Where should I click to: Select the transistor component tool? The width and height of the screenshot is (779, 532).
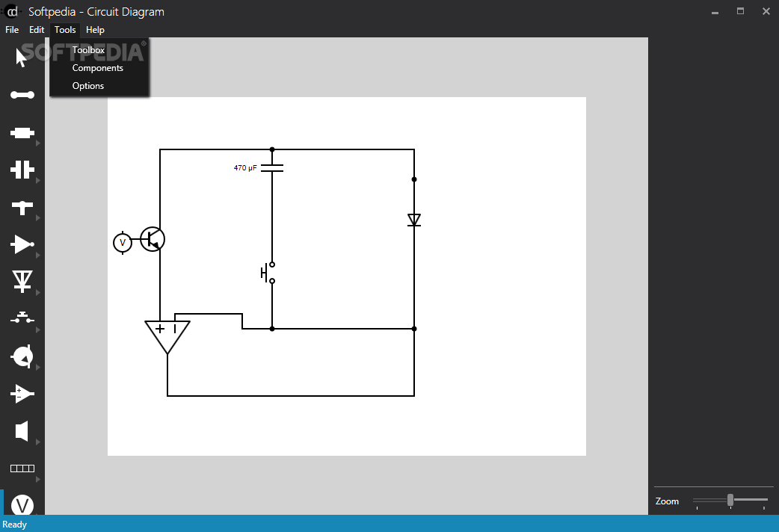[x=22, y=356]
